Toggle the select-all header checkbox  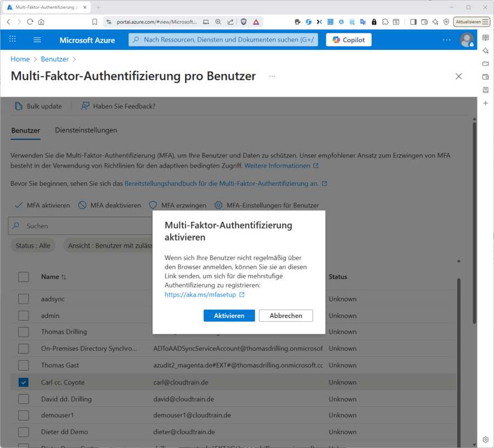point(24,277)
